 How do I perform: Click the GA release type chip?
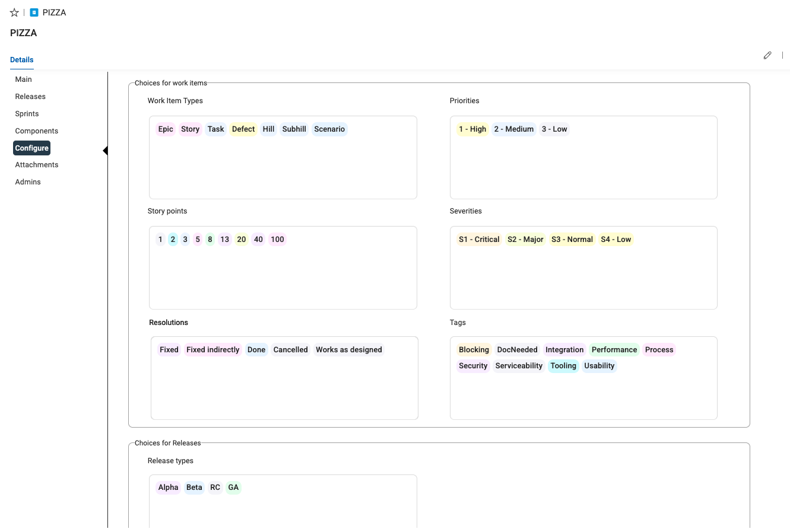[233, 488]
